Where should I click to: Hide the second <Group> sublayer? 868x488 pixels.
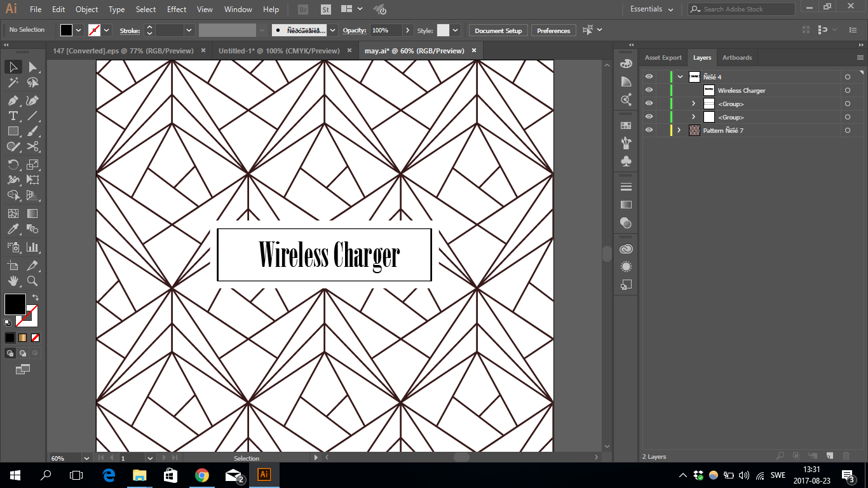[649, 117]
